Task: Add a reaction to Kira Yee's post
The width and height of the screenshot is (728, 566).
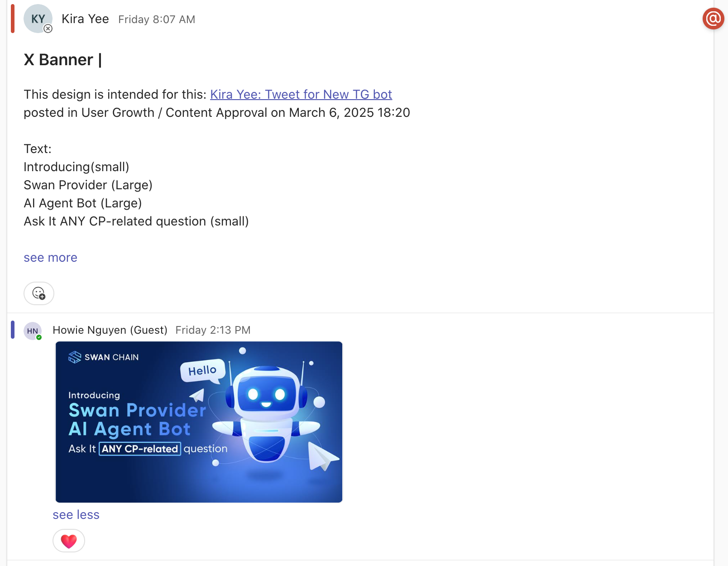Action: tap(39, 293)
